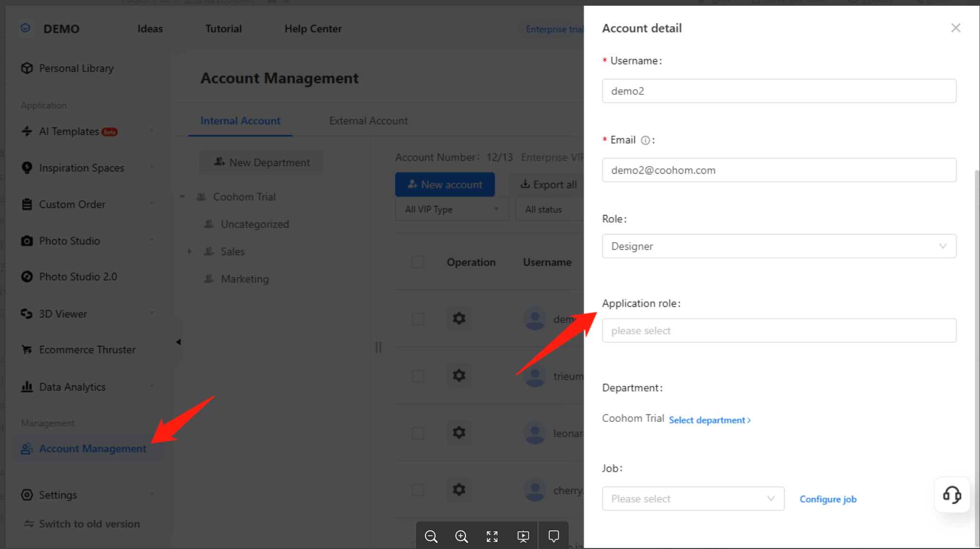Open Account Management in the sidebar
Screen dimensions: 980x549
pos(92,449)
